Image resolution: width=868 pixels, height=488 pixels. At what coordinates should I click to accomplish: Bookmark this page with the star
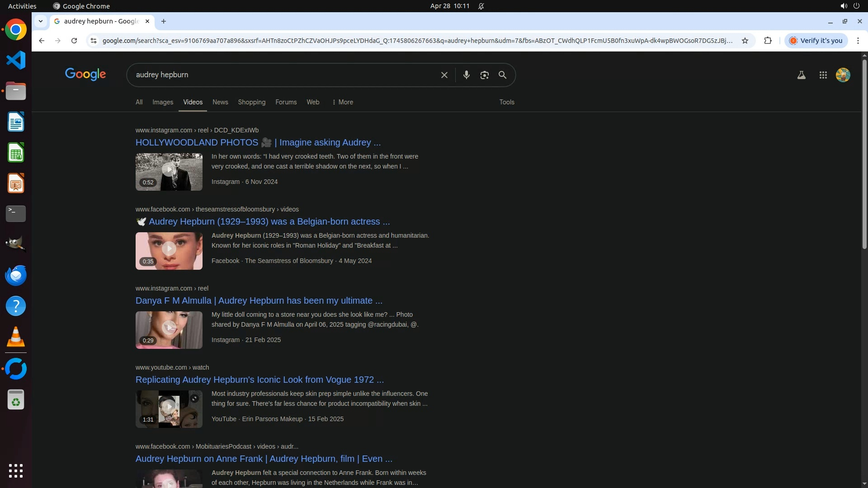[x=745, y=41]
